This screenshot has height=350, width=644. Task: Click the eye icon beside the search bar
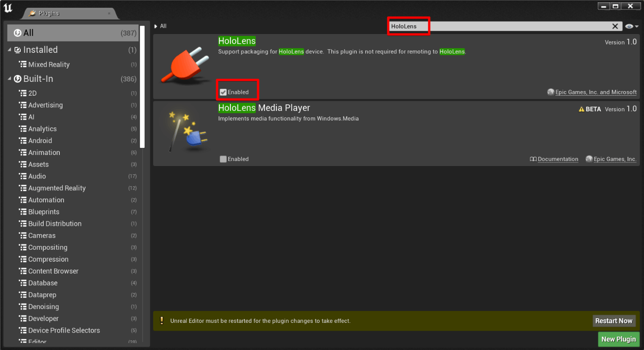pos(629,26)
